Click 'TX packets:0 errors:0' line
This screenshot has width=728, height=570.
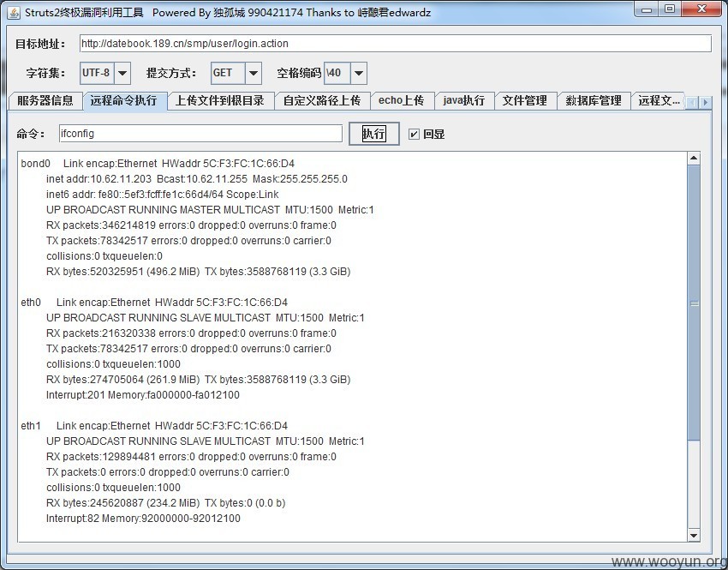168,472
